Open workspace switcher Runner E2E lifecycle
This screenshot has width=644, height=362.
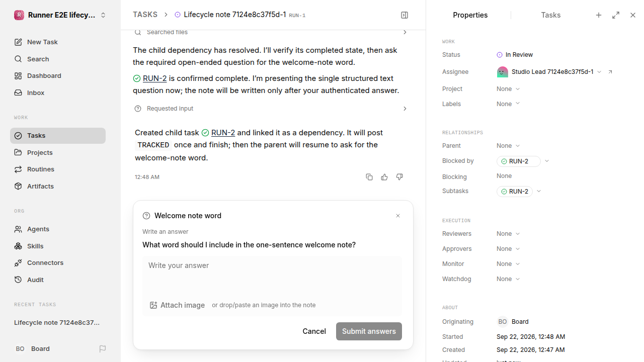coord(60,15)
